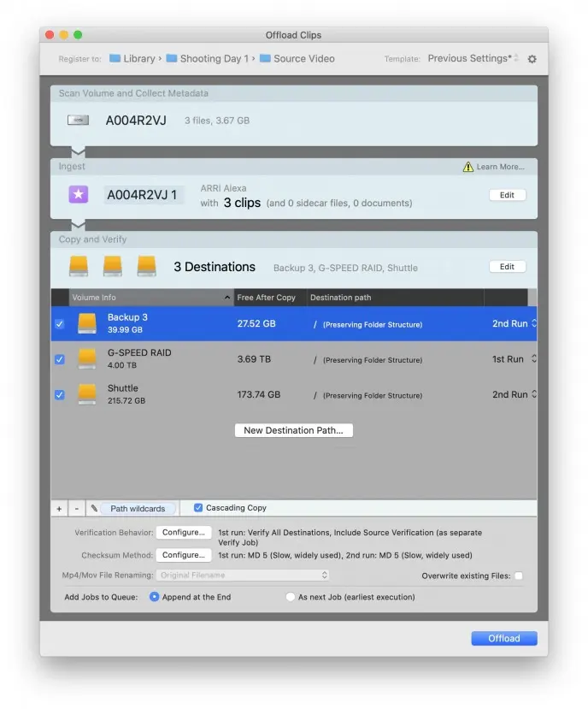The height and width of the screenshot is (709, 588).
Task: Select As next Job radio button
Action: (x=291, y=597)
